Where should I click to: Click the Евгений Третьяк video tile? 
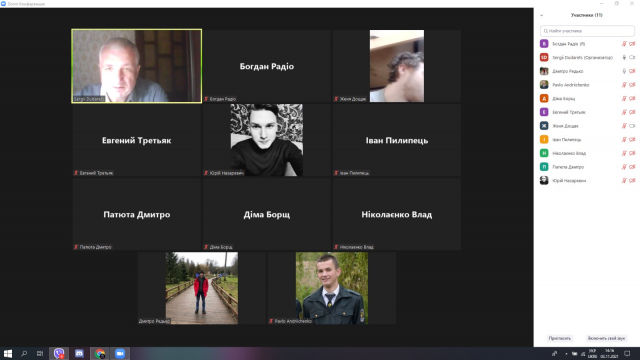coord(137,140)
